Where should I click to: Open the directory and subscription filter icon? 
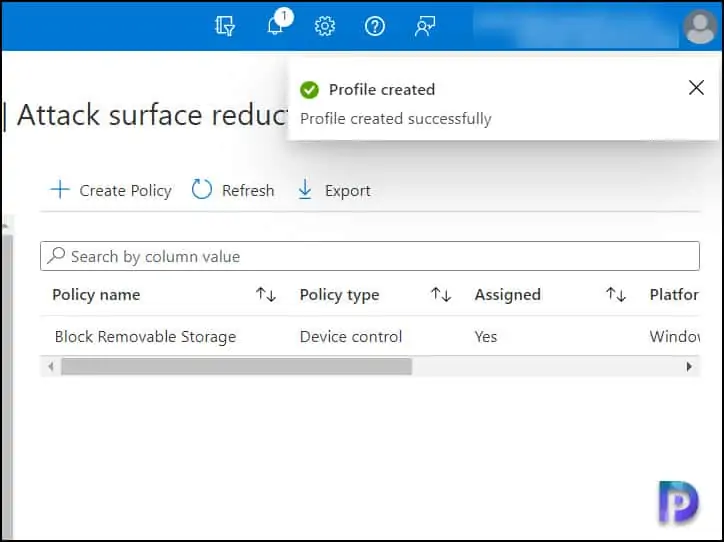(225, 26)
